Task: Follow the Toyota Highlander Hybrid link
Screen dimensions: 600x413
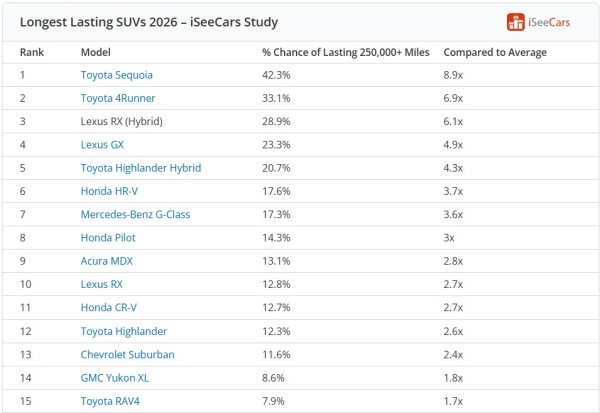Action: coord(141,168)
